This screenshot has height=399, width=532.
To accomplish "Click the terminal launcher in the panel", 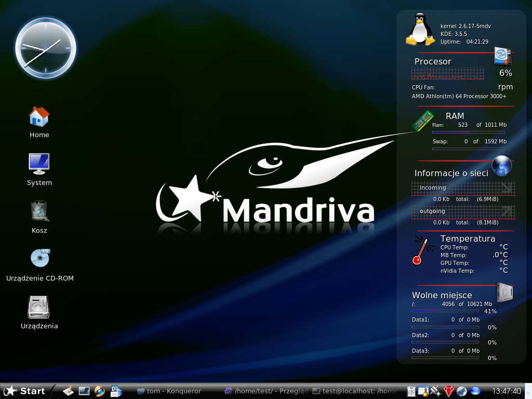I will (84, 391).
